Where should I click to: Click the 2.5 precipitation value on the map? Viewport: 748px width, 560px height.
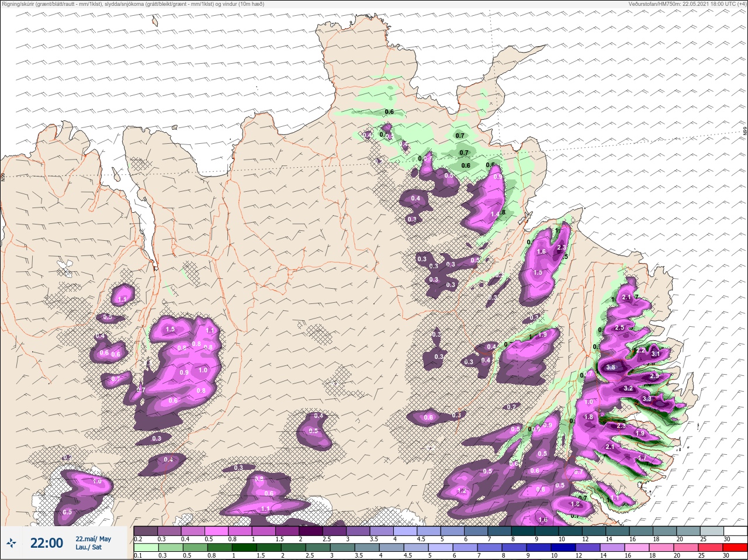[x=620, y=328]
